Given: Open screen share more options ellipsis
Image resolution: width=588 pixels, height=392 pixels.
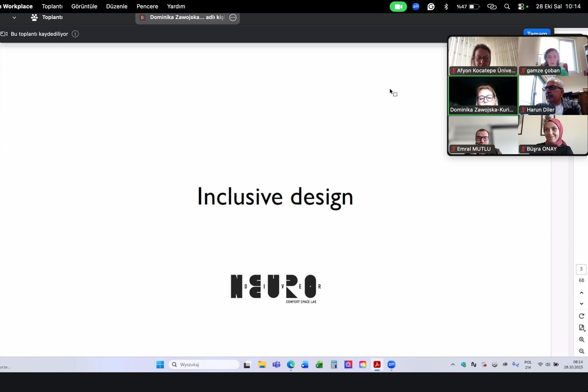Looking at the screenshot, I should click(233, 18).
